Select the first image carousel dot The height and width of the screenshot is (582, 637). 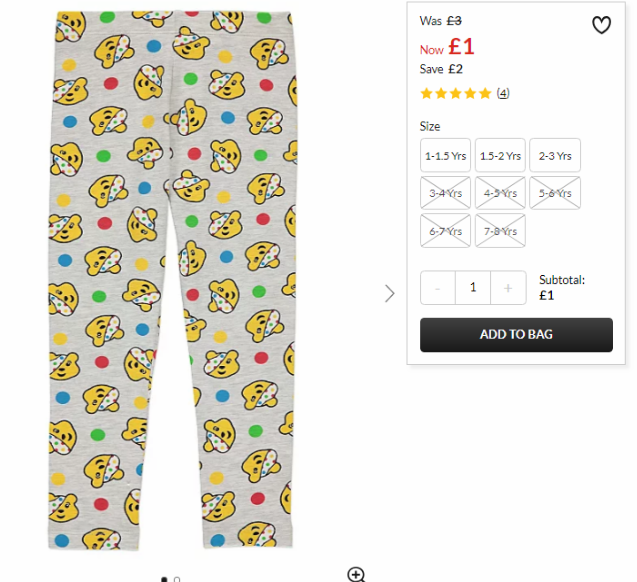tap(164, 579)
